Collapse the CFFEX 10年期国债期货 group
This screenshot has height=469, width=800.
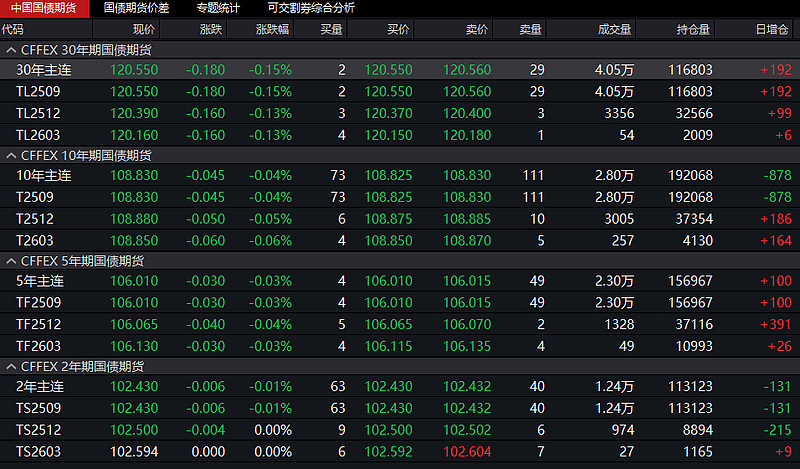pos(11,156)
